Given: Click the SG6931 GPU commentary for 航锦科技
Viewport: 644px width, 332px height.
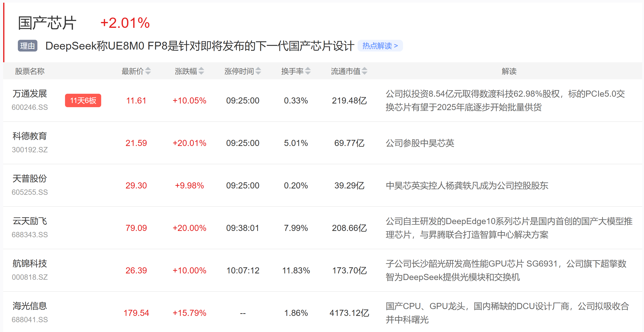Looking at the screenshot, I should point(506,270).
